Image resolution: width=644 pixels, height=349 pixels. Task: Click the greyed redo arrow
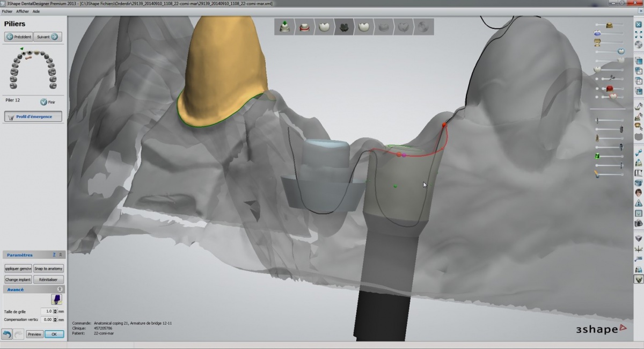tap(18, 334)
